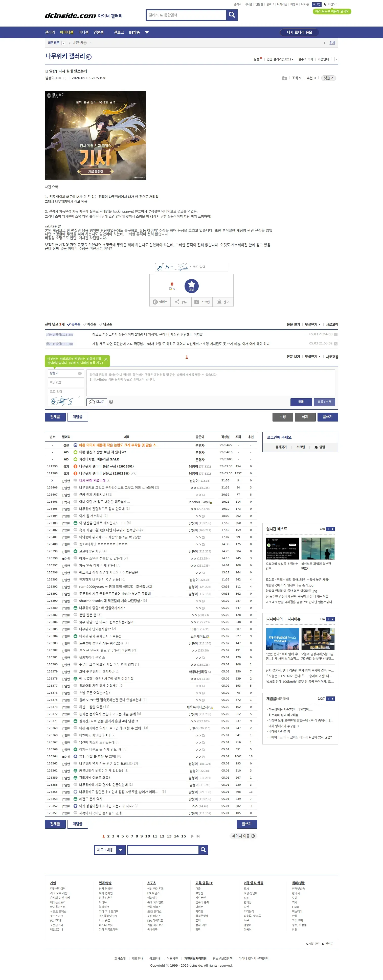Clear the 남붕이 nickname field

click(80, 373)
